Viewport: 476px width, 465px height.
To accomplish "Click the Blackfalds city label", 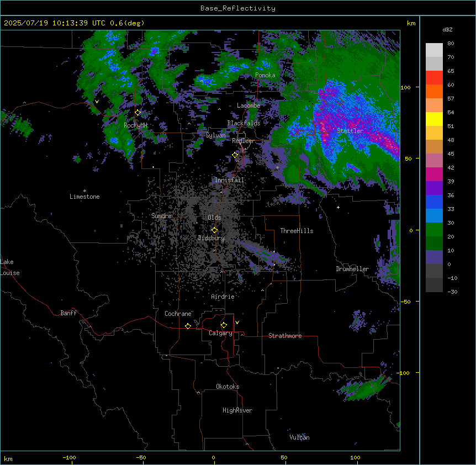I will coord(244,123).
